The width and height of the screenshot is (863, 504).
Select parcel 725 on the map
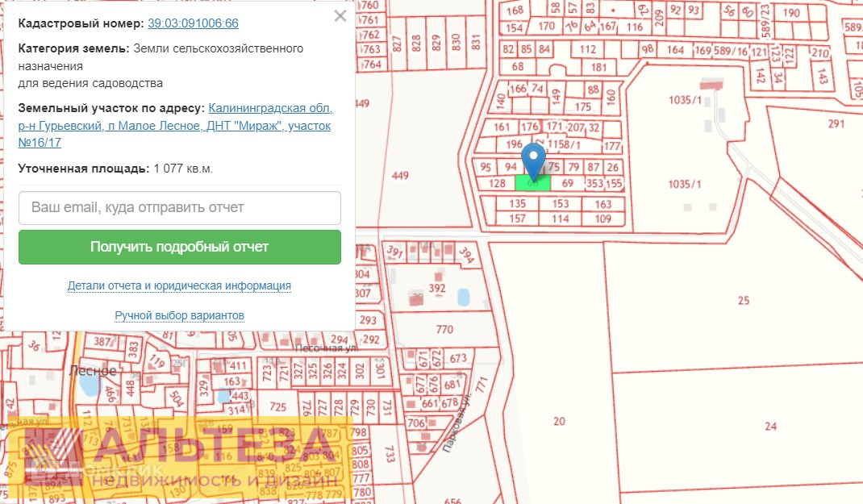click(x=277, y=407)
